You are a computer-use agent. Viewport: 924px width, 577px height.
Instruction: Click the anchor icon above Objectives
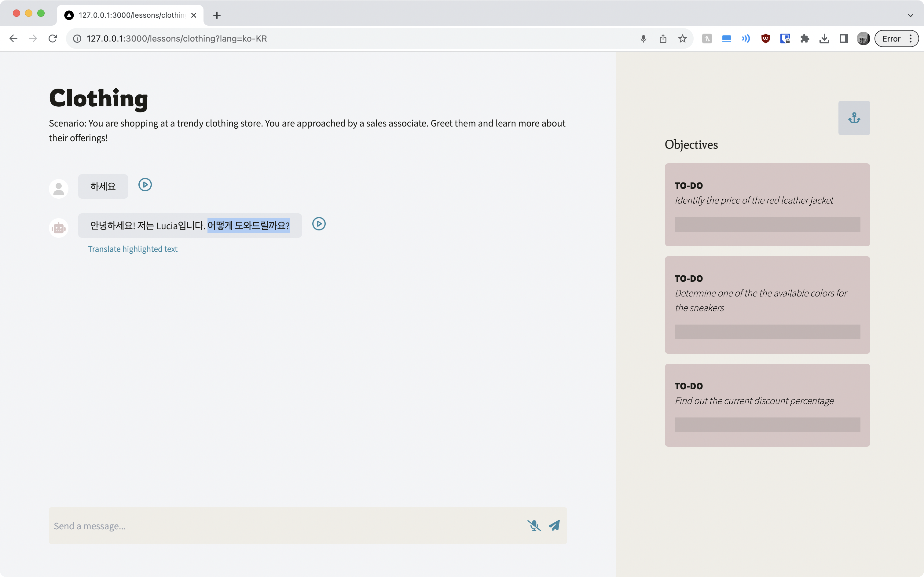click(x=854, y=118)
